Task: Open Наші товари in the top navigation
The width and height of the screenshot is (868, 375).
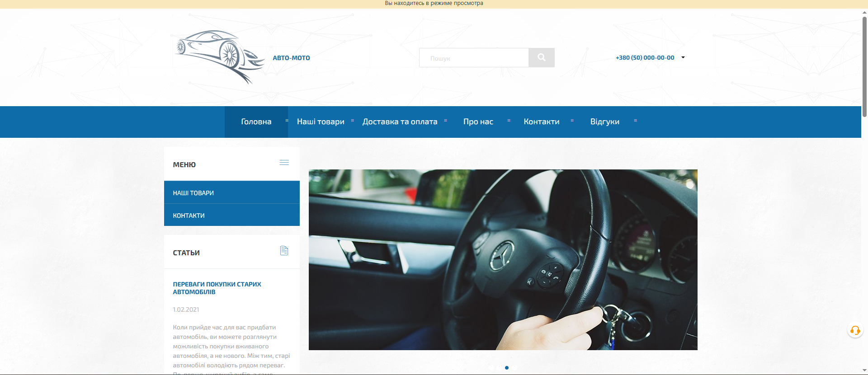Action: pyautogui.click(x=321, y=122)
